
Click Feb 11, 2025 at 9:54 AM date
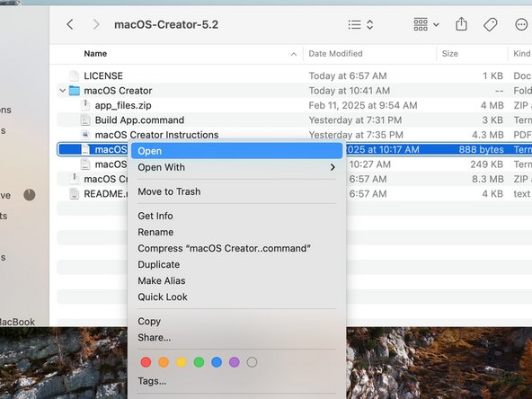(363, 105)
